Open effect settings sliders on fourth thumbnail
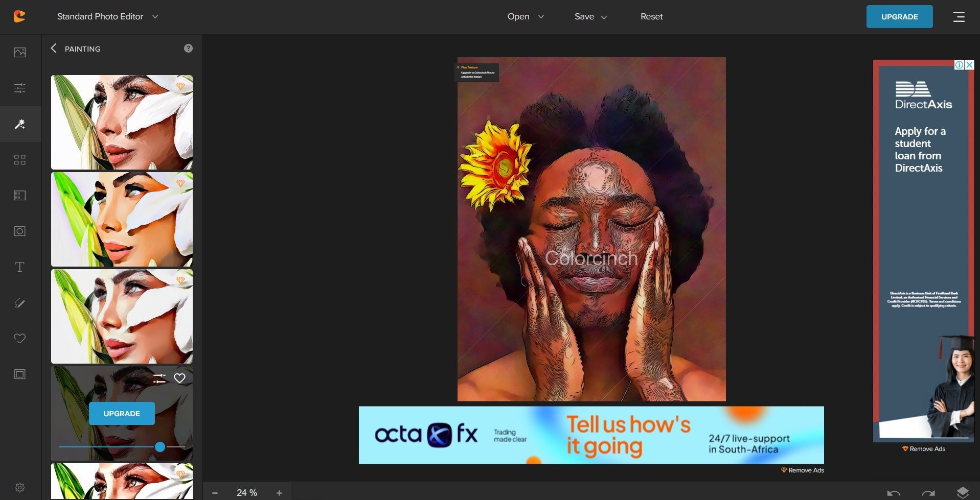The width and height of the screenshot is (980, 500). [x=159, y=378]
